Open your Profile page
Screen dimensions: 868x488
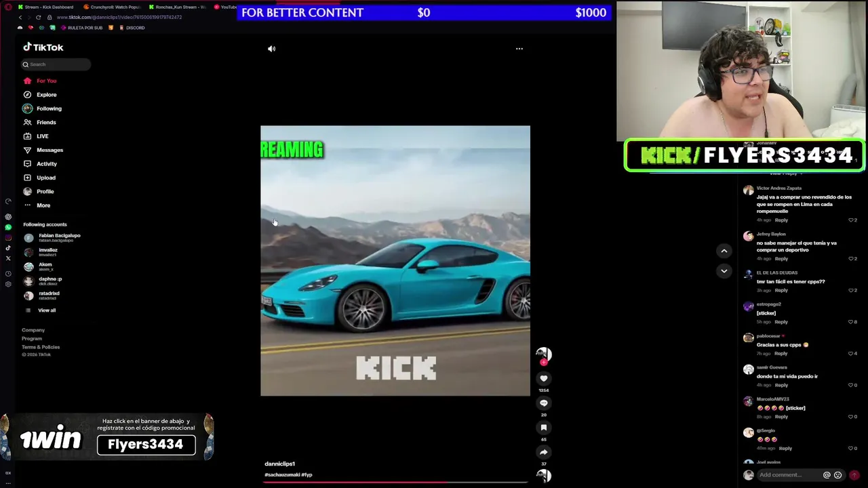pyautogui.click(x=39, y=192)
